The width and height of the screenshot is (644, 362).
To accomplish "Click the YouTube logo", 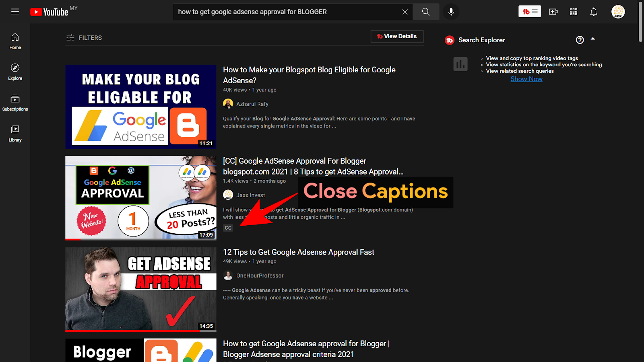I will tap(49, 12).
